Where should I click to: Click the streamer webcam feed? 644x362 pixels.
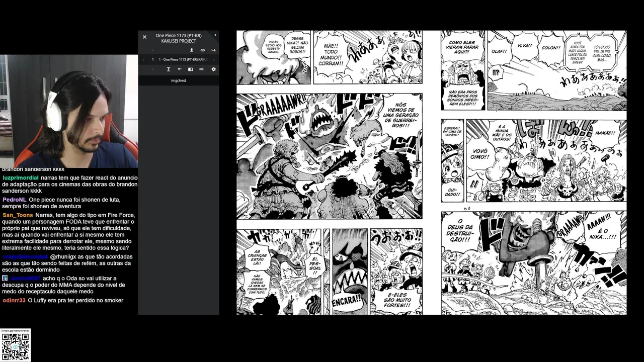click(69, 111)
